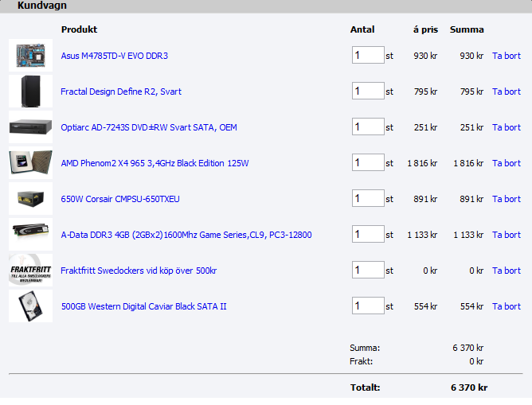The width and height of the screenshot is (532, 405).
Task: Click the A-Data DDR3 memory thumbnail
Action: [30, 235]
